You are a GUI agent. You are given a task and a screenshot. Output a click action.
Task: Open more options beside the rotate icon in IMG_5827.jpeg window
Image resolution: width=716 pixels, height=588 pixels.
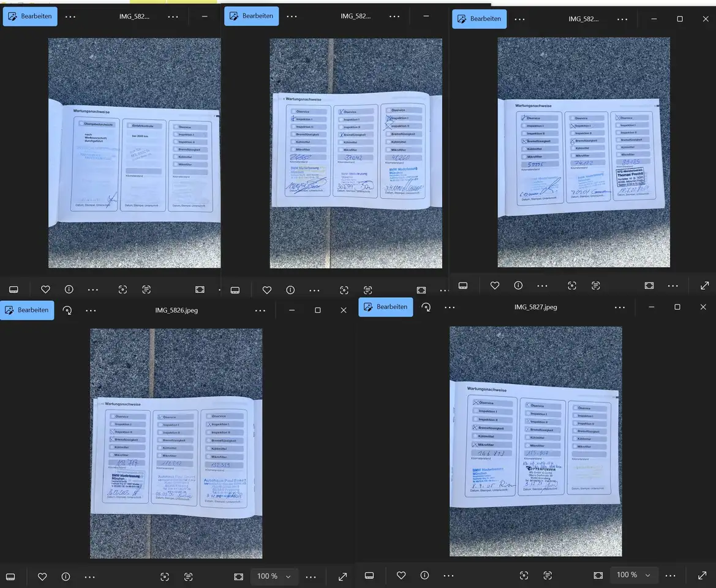coord(450,307)
